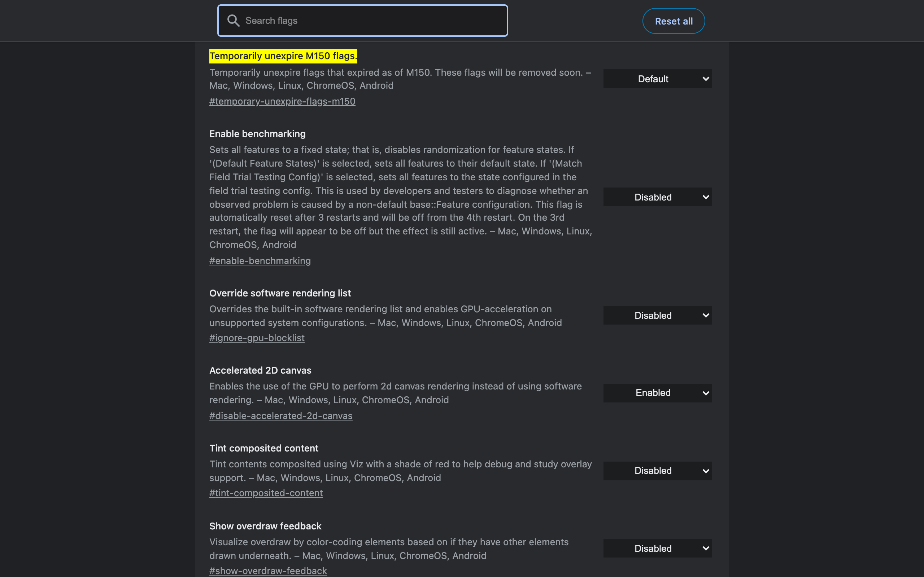The image size is (924, 577).
Task: Click the magnifier icon in search box
Action: pyautogui.click(x=233, y=21)
